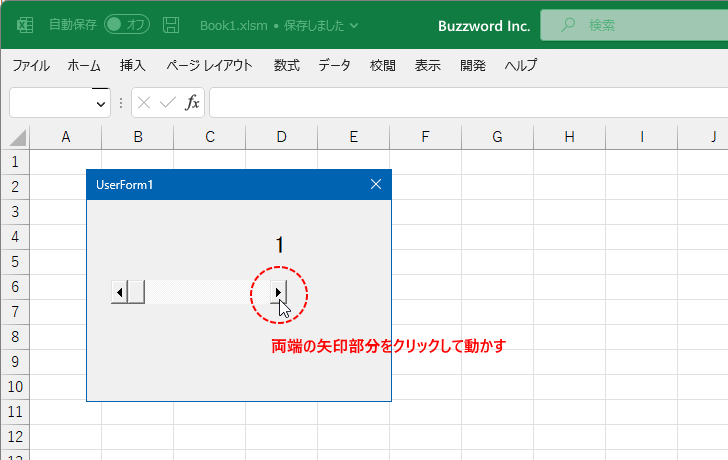Open the データ tab
728x460 pixels.
click(x=334, y=65)
